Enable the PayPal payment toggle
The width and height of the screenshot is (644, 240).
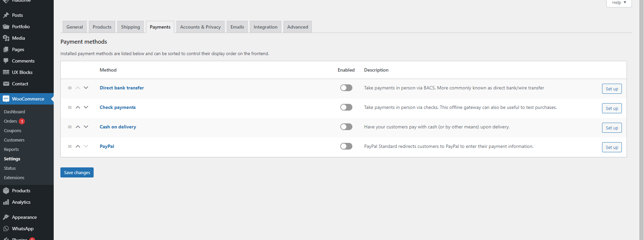pos(346,146)
